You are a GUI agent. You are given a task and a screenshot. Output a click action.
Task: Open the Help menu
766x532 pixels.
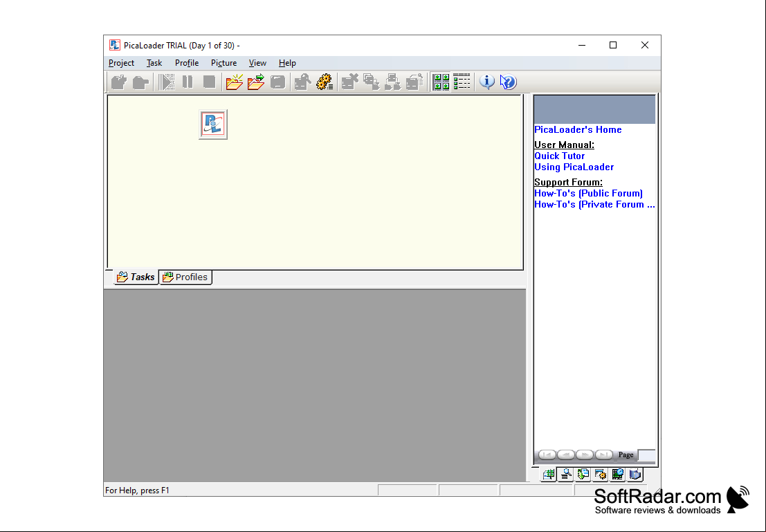287,63
